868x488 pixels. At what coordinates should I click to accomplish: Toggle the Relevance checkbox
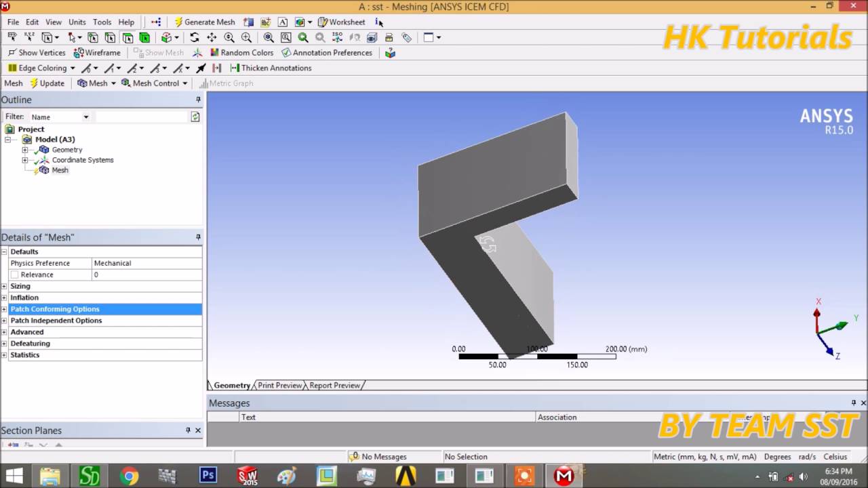tap(14, 274)
